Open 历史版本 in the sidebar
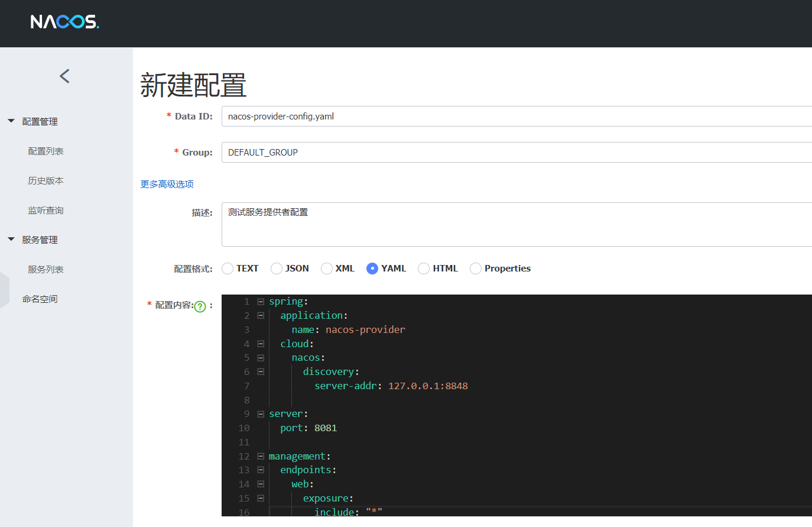The height and width of the screenshot is (527, 812). pos(46,180)
